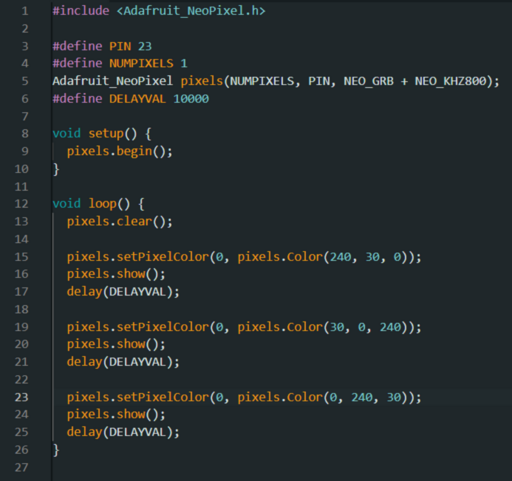Click the setup function name
The height and width of the screenshot is (481, 512).
(106, 134)
